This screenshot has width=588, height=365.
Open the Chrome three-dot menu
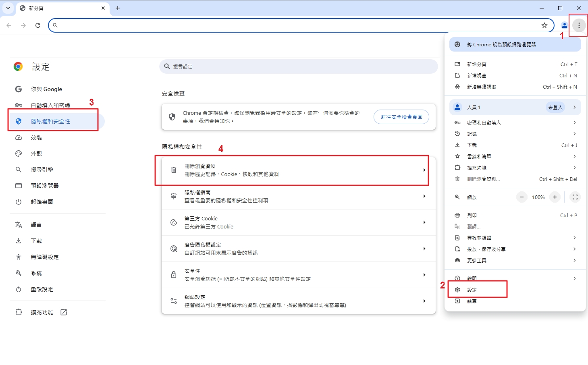pyautogui.click(x=579, y=25)
